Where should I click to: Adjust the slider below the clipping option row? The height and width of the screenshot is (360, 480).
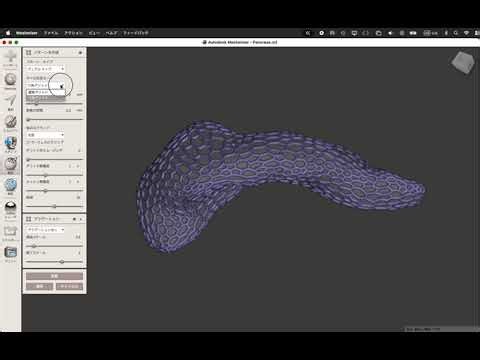[54, 159]
